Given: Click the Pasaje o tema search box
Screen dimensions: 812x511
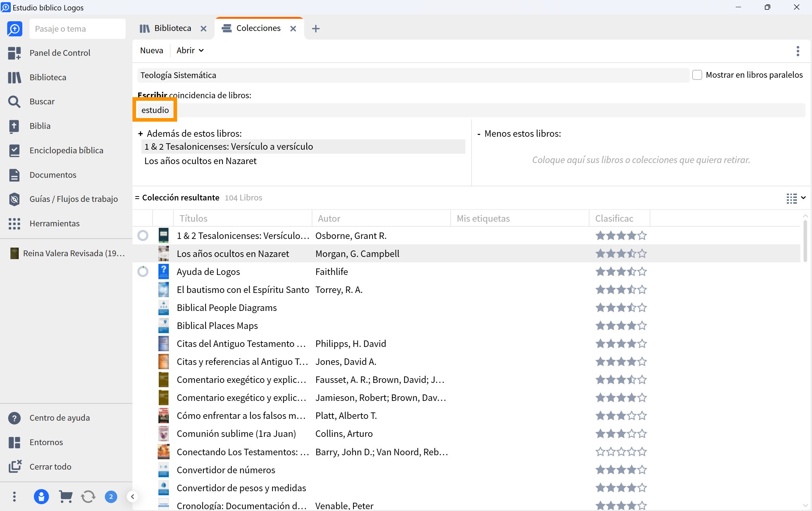Looking at the screenshot, I should pos(77,29).
